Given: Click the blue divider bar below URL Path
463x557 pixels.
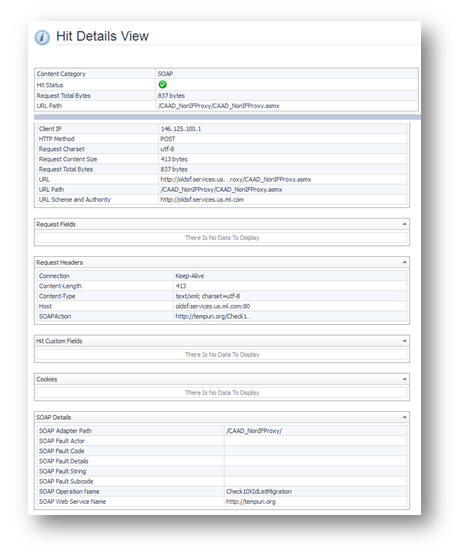Looking at the screenshot, I should (227, 117).
